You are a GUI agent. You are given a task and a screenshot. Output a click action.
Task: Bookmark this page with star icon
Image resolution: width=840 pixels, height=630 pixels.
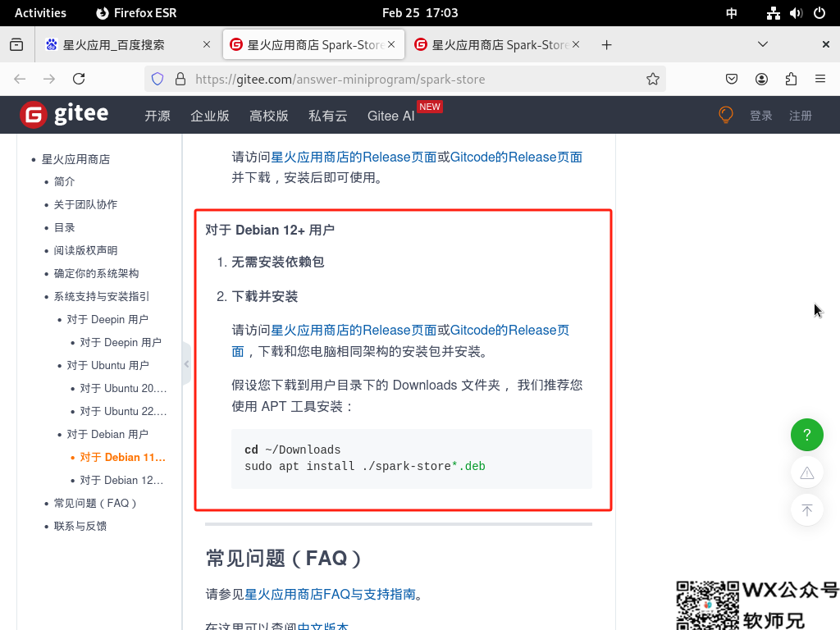(x=652, y=80)
